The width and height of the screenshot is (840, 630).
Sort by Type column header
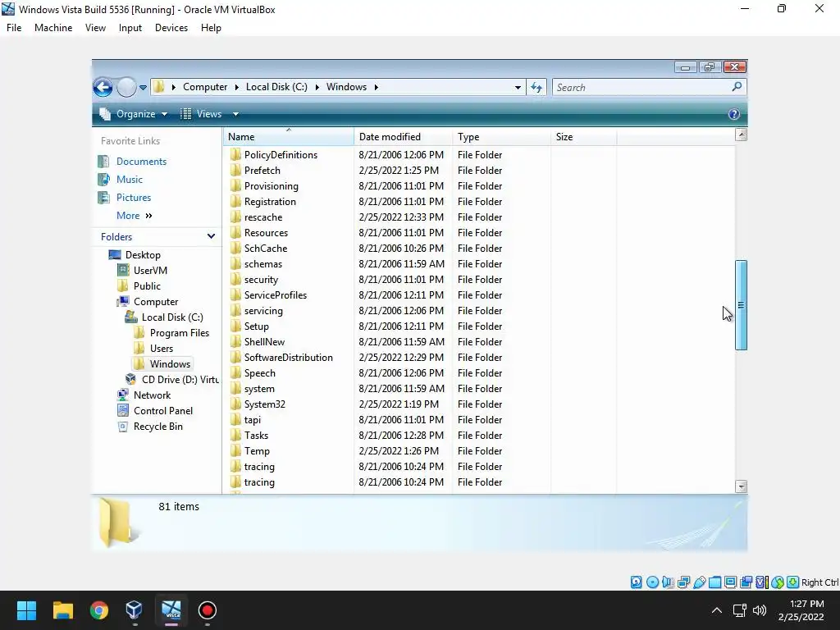tap(501, 137)
